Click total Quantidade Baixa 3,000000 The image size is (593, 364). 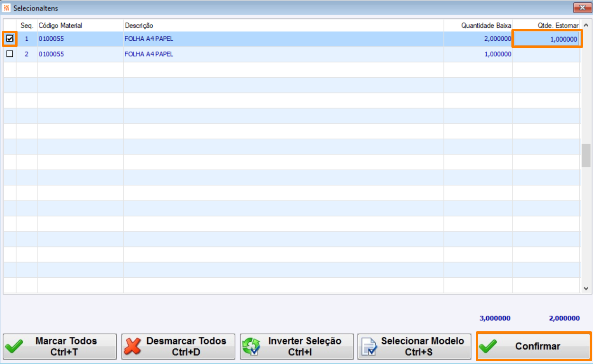coord(495,318)
